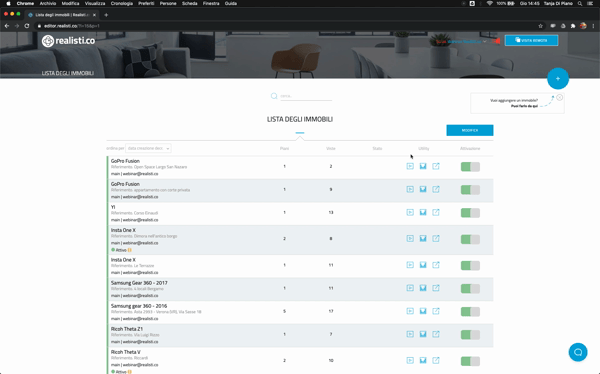Screen dimensions: 600x374
Task: Click the red logout icon in header
Action: click(x=497, y=41)
